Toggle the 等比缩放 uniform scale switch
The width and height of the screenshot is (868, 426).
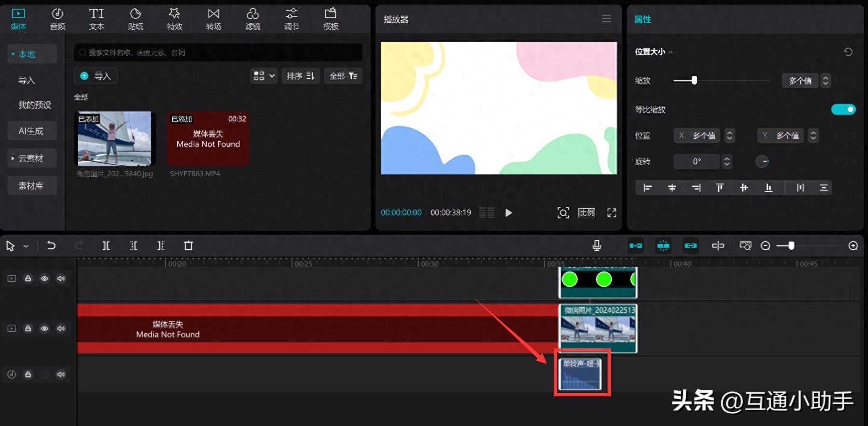[843, 110]
